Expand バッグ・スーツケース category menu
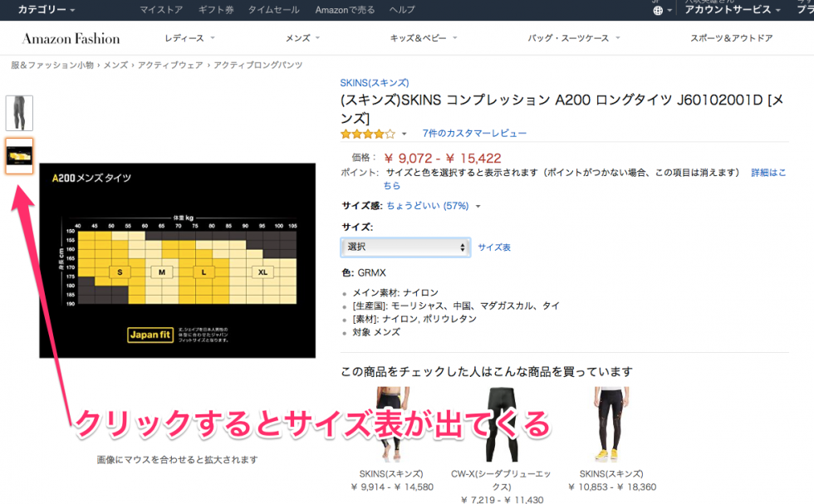The height and width of the screenshot is (504, 814). [x=574, y=38]
